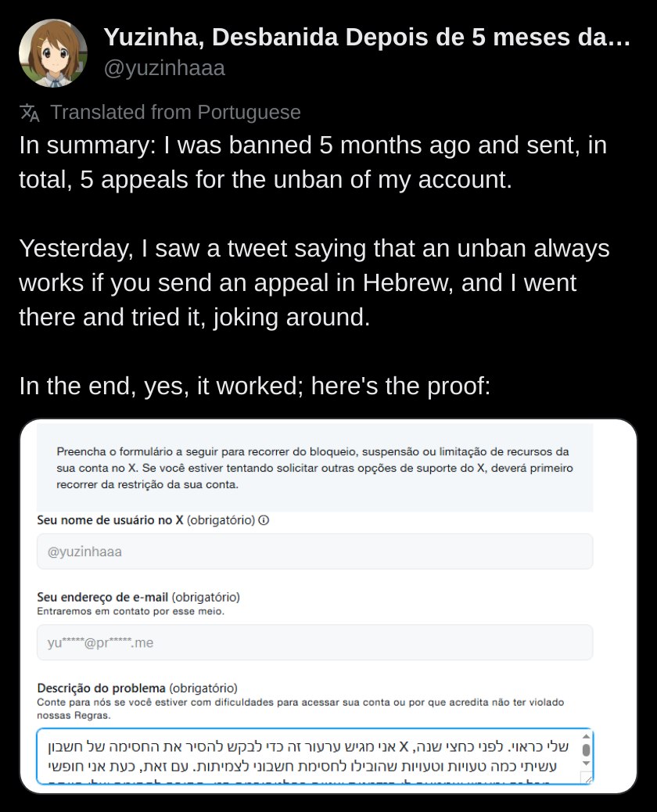Image resolution: width=657 pixels, height=812 pixels.
Task: Click the up arrow on the description scrollbar
Action: [x=586, y=736]
